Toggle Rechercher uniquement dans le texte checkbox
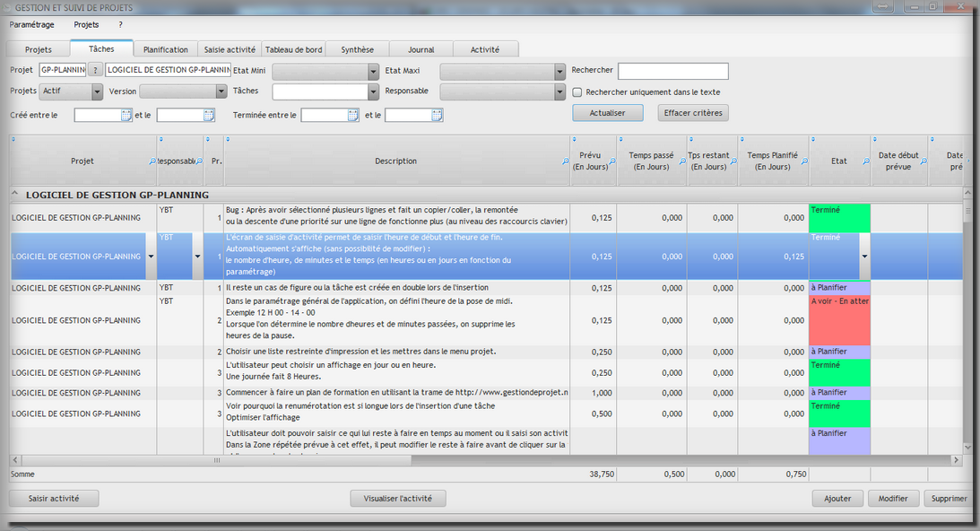 pyautogui.click(x=577, y=92)
